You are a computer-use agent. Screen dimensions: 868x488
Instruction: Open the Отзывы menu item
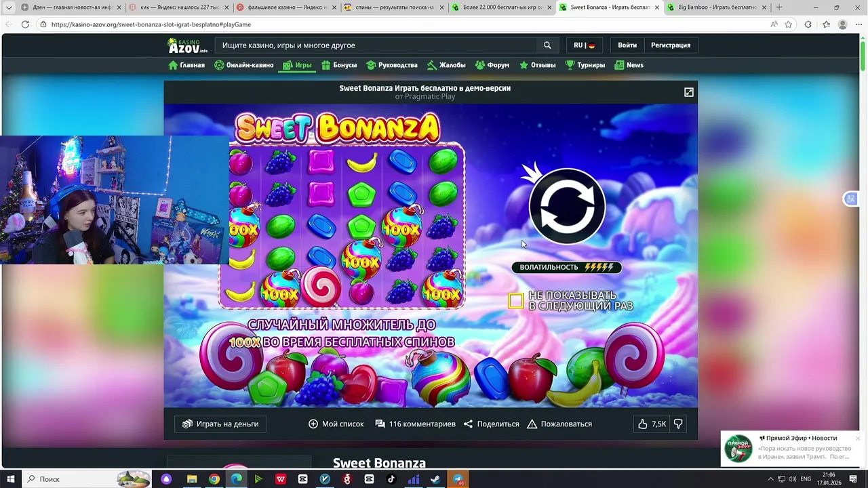[x=537, y=65]
